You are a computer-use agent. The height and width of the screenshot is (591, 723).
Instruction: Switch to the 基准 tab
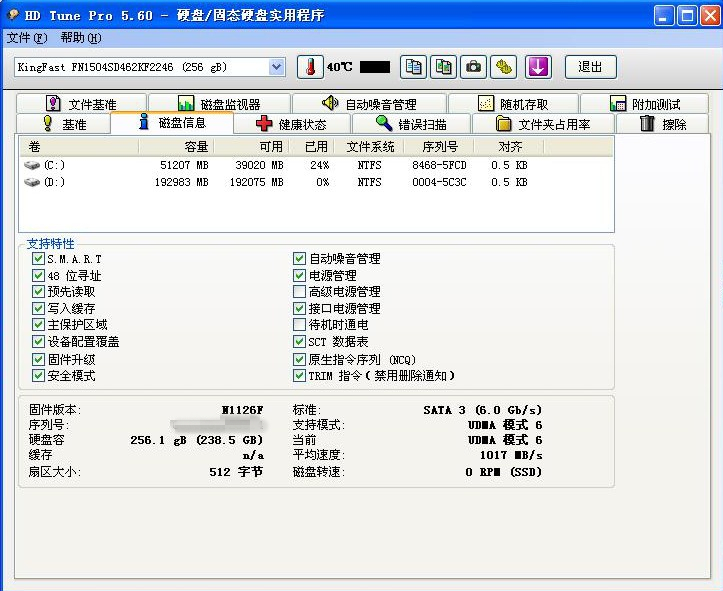coord(63,124)
